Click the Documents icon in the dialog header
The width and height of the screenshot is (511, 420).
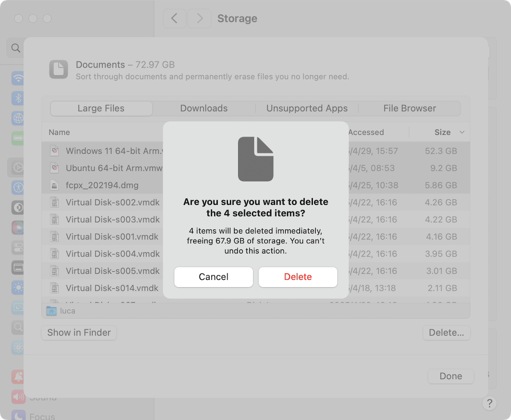click(59, 69)
